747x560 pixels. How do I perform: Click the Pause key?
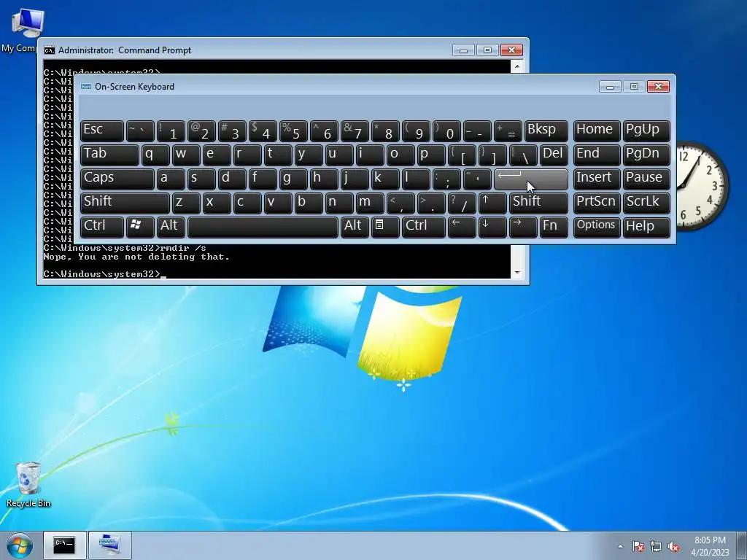(x=646, y=179)
